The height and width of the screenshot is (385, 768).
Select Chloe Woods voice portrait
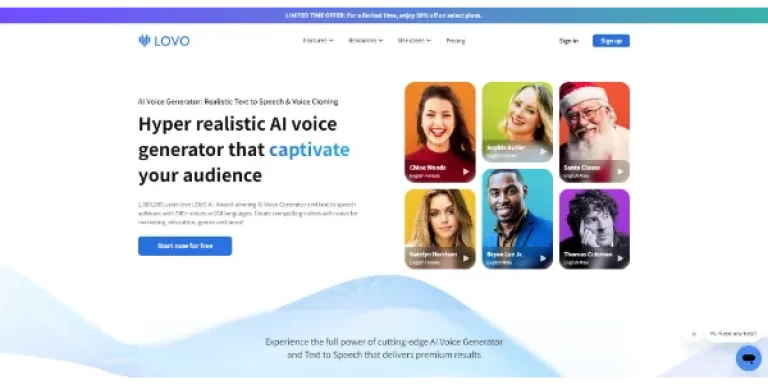(x=440, y=132)
